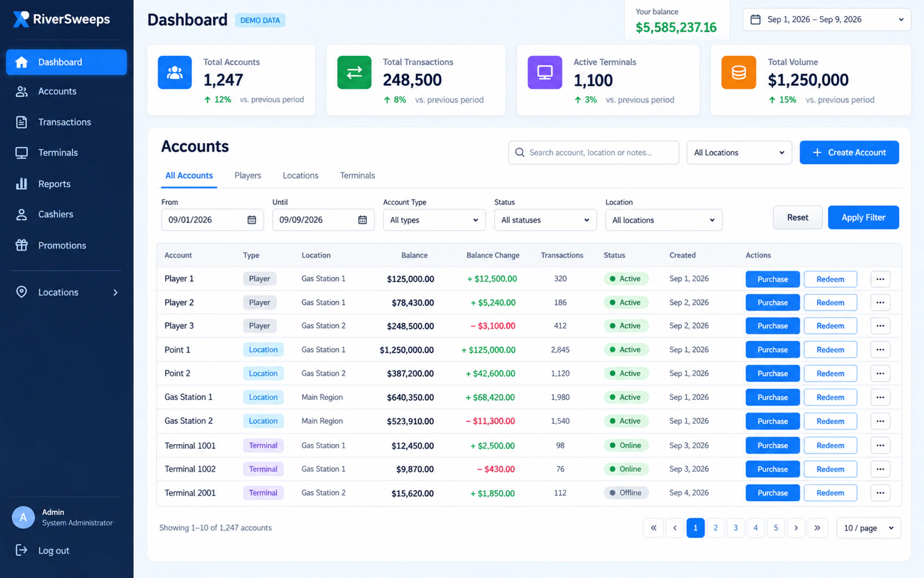Viewport: 924px width, 578px height.
Task: Click the Total Accounts people icon
Action: (x=175, y=73)
